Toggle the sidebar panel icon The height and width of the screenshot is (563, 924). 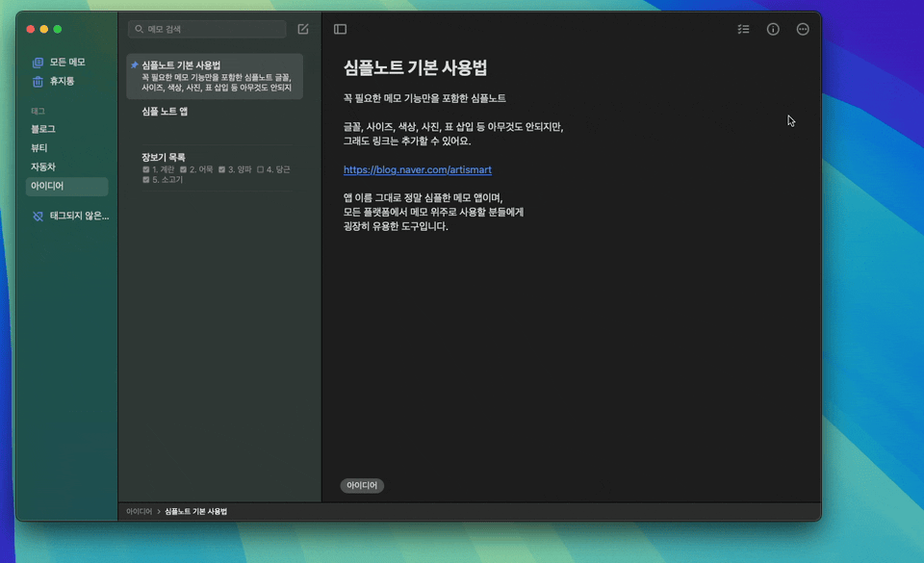click(x=340, y=29)
